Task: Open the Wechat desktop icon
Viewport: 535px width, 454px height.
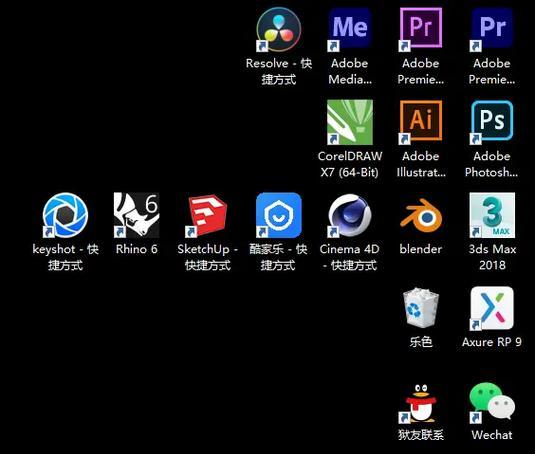Action: [x=492, y=403]
